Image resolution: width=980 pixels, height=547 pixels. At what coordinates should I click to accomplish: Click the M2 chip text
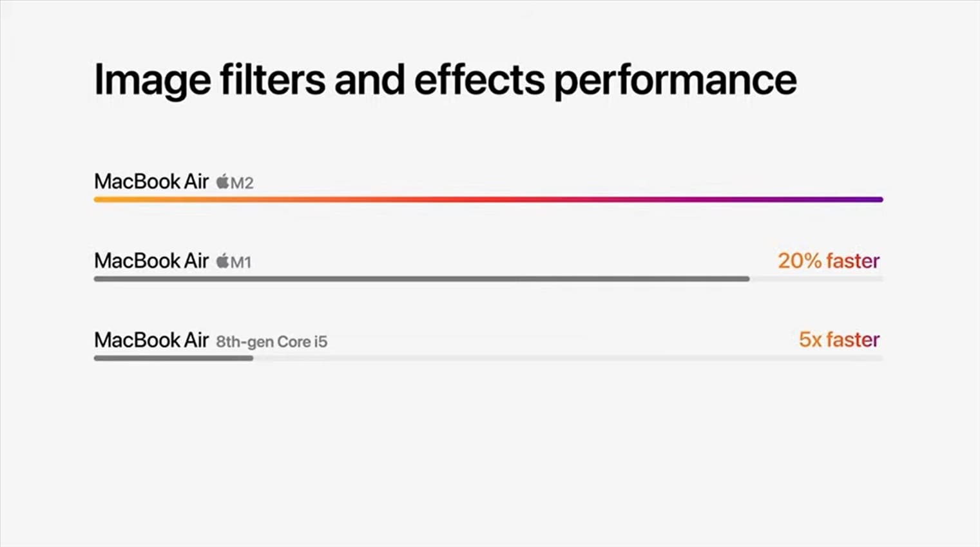[242, 183]
